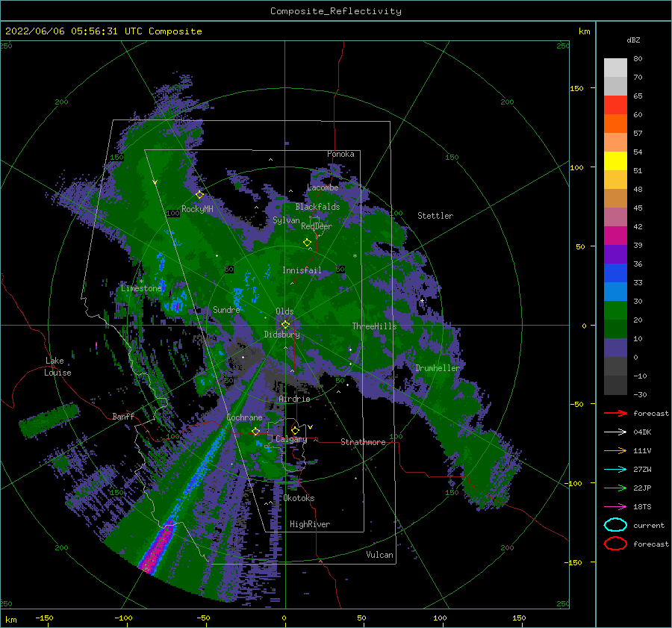This screenshot has width=672, height=628.
Task: Click the yellow diamond marker above Calgary
Action: pos(295,430)
